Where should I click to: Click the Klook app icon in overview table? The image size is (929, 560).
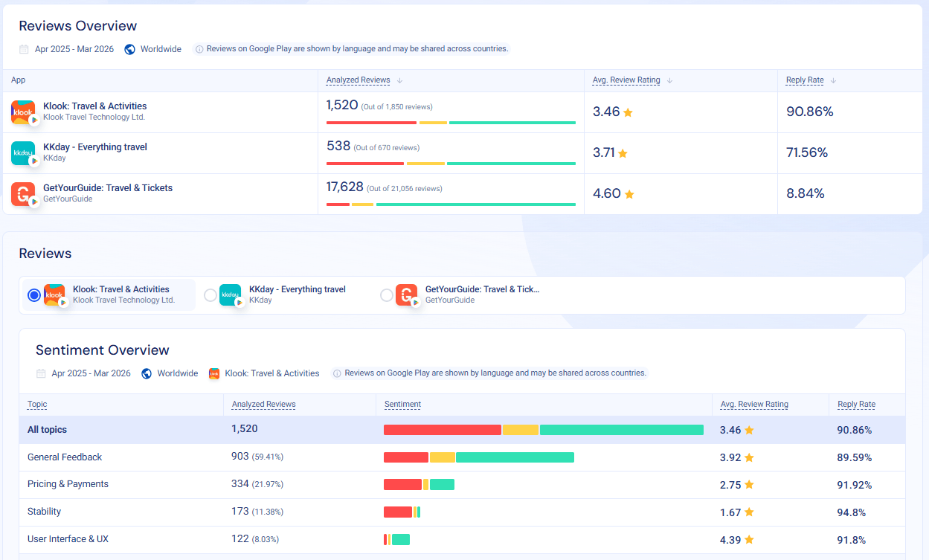(23, 112)
